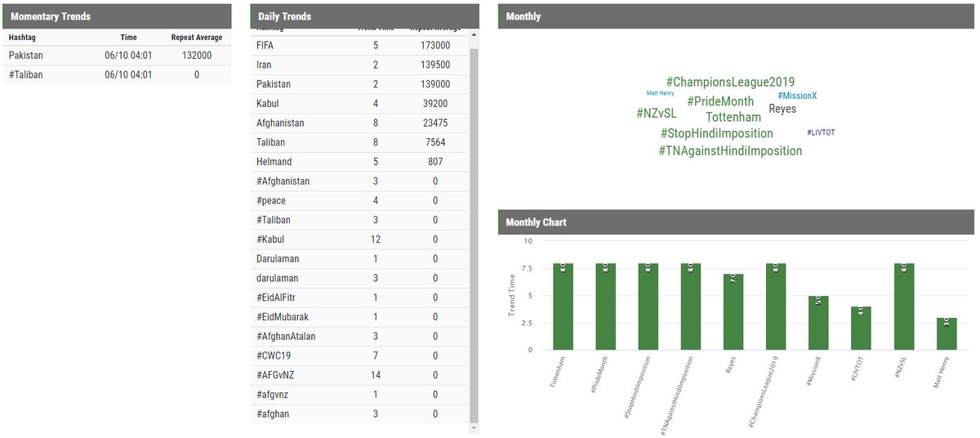Select the #EidAlFitr row in Daily Trends

[359, 297]
